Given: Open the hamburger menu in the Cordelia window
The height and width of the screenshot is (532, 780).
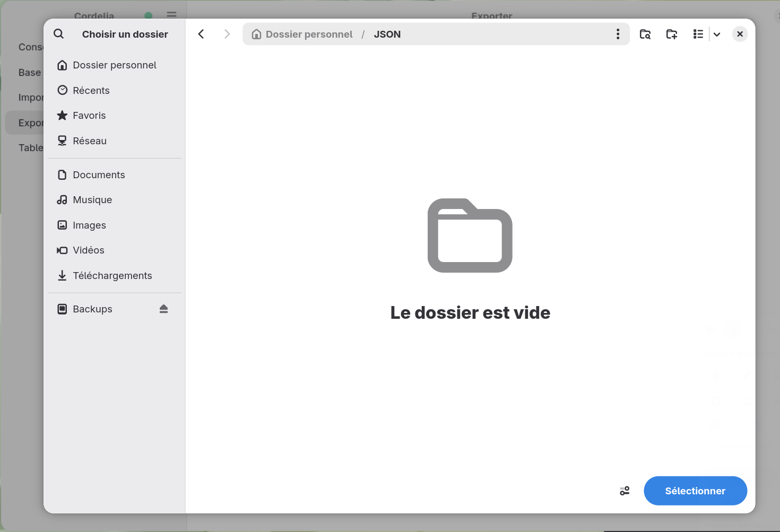Looking at the screenshot, I should click(x=171, y=15).
